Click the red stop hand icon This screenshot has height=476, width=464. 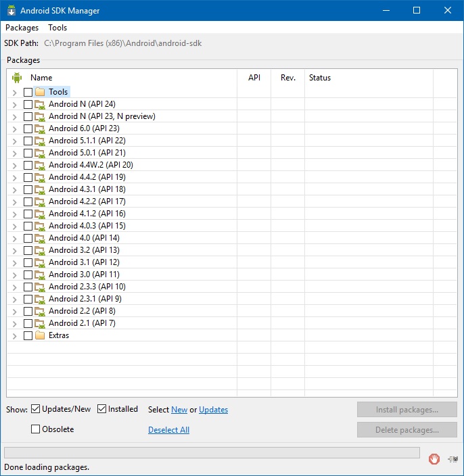coord(434,458)
